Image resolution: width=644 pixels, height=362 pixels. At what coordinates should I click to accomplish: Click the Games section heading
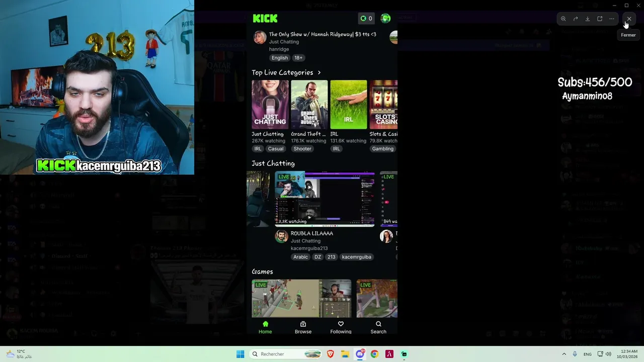point(262,271)
